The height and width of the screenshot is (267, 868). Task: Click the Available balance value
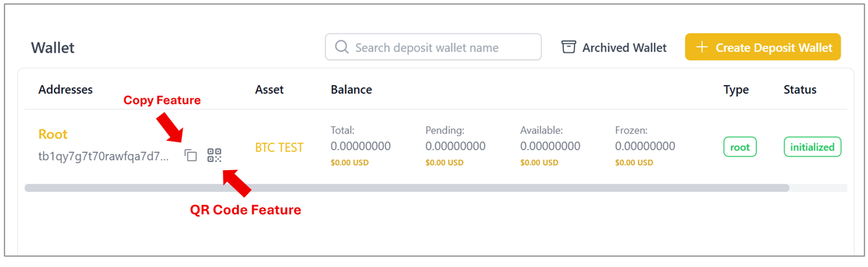[550, 147]
